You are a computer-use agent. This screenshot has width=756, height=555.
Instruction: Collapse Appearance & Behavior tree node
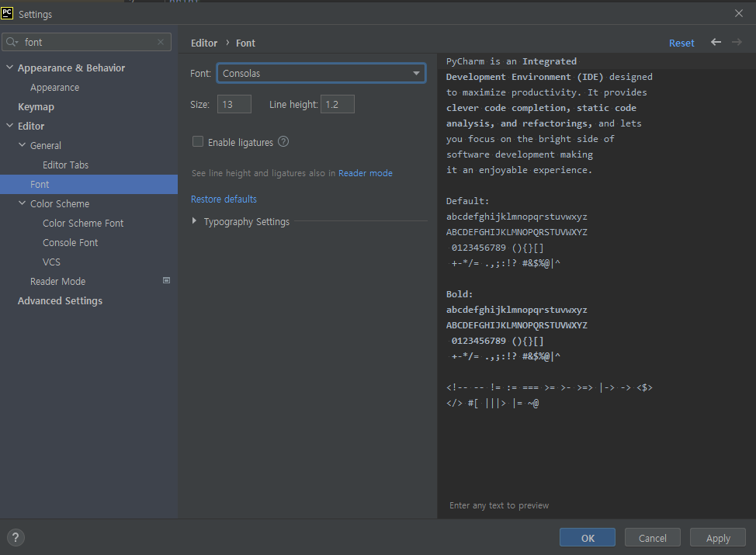pyautogui.click(x=9, y=68)
